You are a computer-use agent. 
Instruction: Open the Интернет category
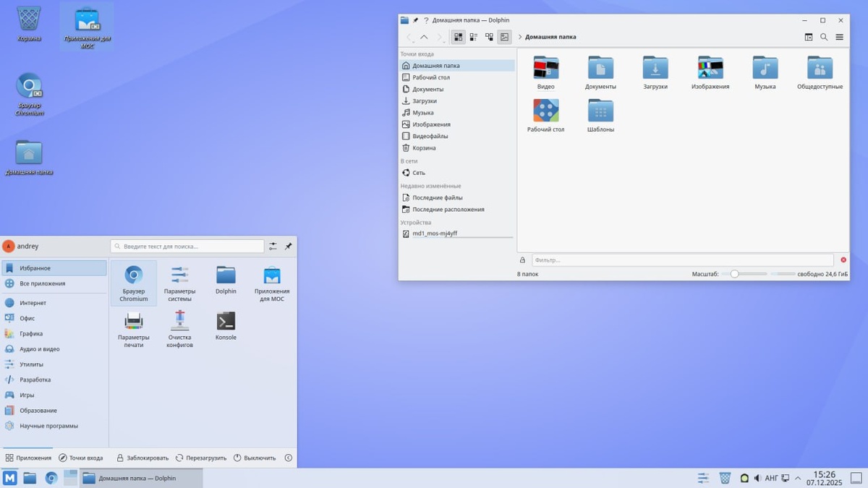pos(54,303)
